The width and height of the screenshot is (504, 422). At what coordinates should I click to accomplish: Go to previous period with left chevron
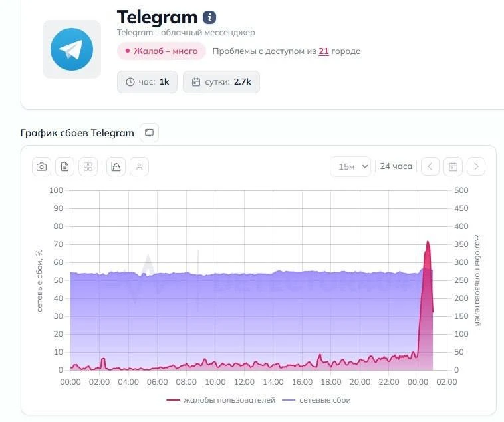[x=430, y=166]
